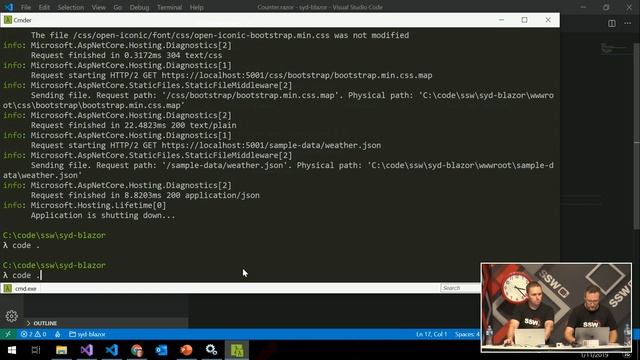Click 'Request finished in 22.4823ms 200 text/plain'
This screenshot has height=360, width=640.
(x=133, y=125)
